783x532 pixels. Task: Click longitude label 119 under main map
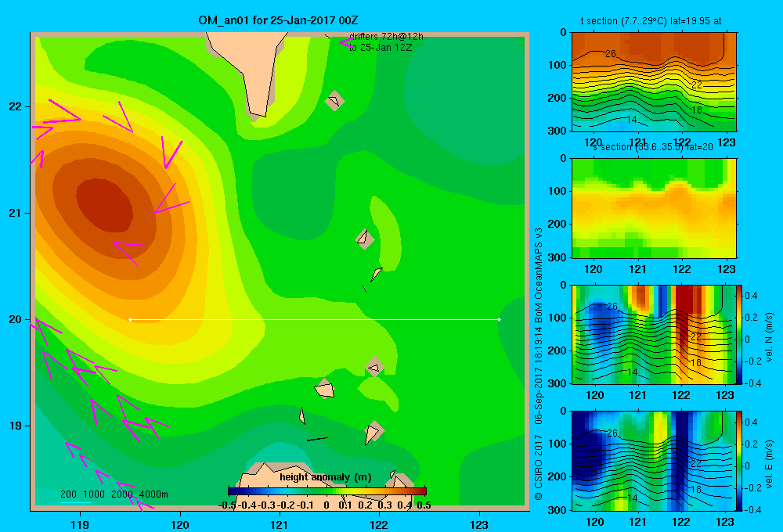click(x=80, y=524)
